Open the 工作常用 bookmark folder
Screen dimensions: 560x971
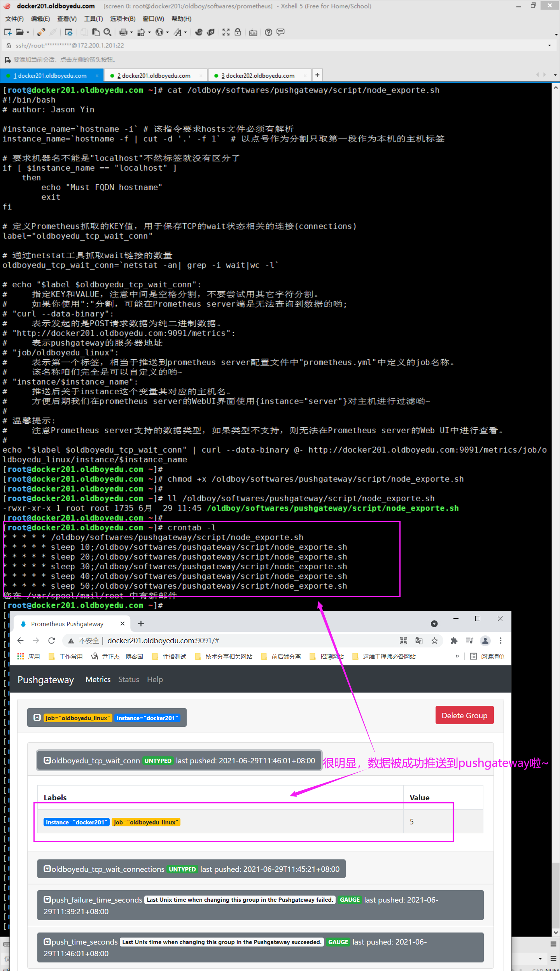pos(66,656)
